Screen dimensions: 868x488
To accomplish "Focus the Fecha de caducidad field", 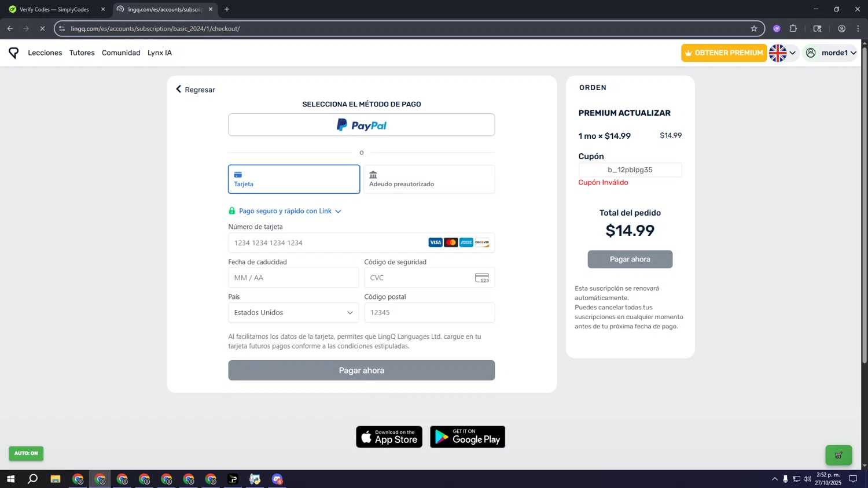I will coord(293,278).
